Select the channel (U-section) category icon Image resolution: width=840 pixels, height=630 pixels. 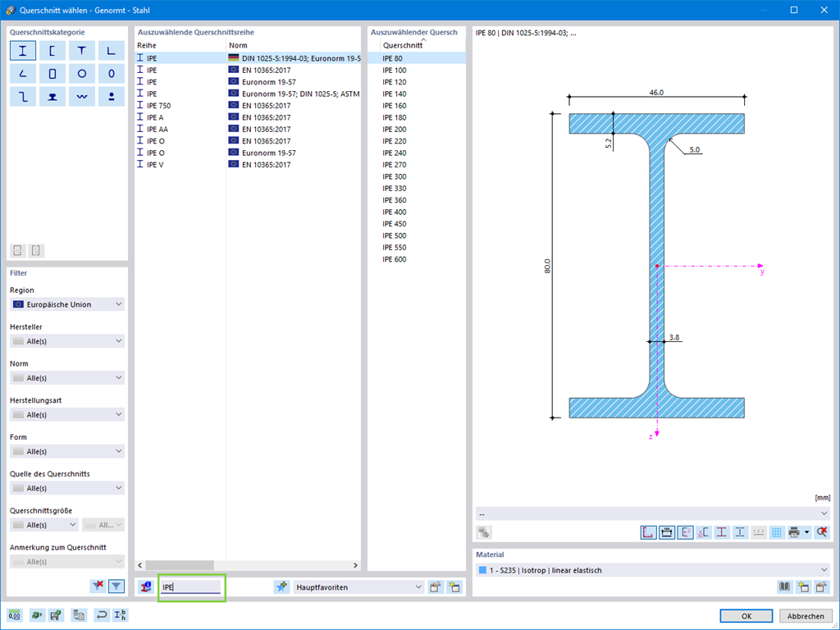click(52, 51)
